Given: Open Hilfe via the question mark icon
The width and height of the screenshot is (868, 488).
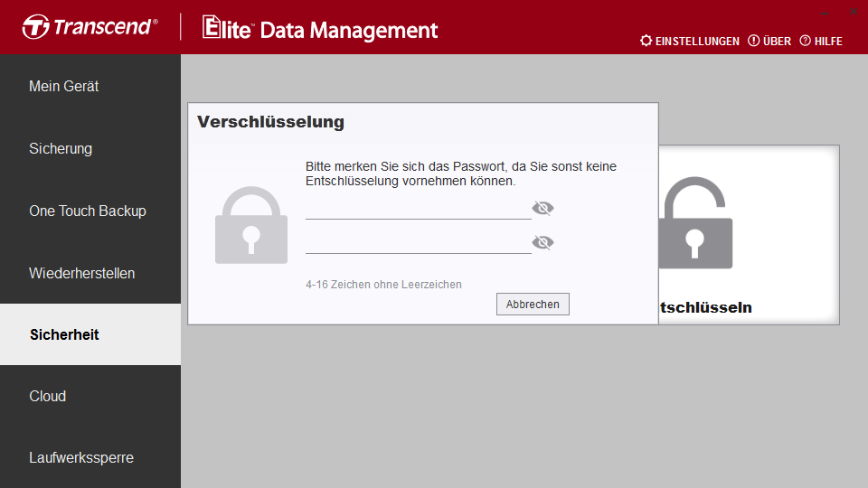Looking at the screenshot, I should pyautogui.click(x=805, y=41).
